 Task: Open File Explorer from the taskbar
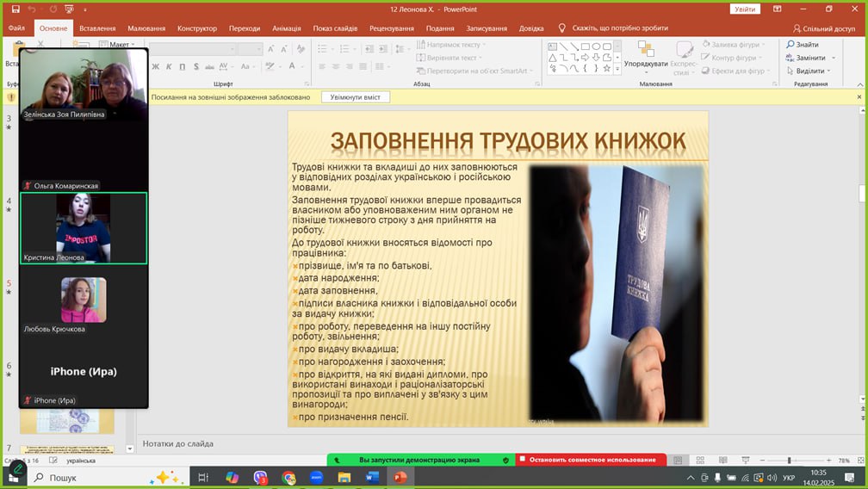click(x=344, y=477)
